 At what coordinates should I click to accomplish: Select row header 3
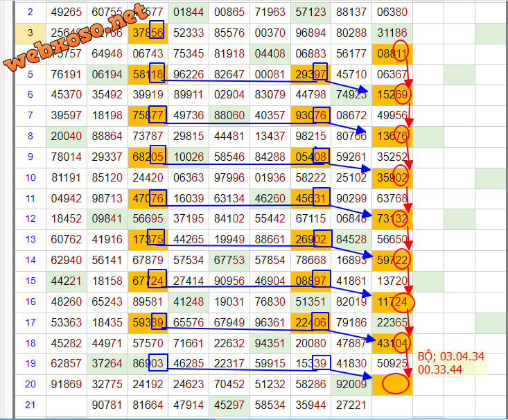click(30, 33)
